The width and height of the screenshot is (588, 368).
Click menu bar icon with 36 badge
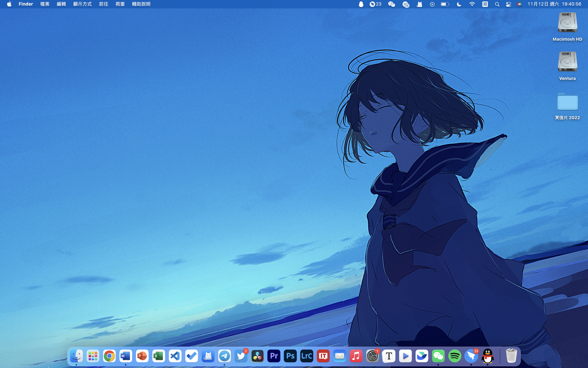pos(406,4)
